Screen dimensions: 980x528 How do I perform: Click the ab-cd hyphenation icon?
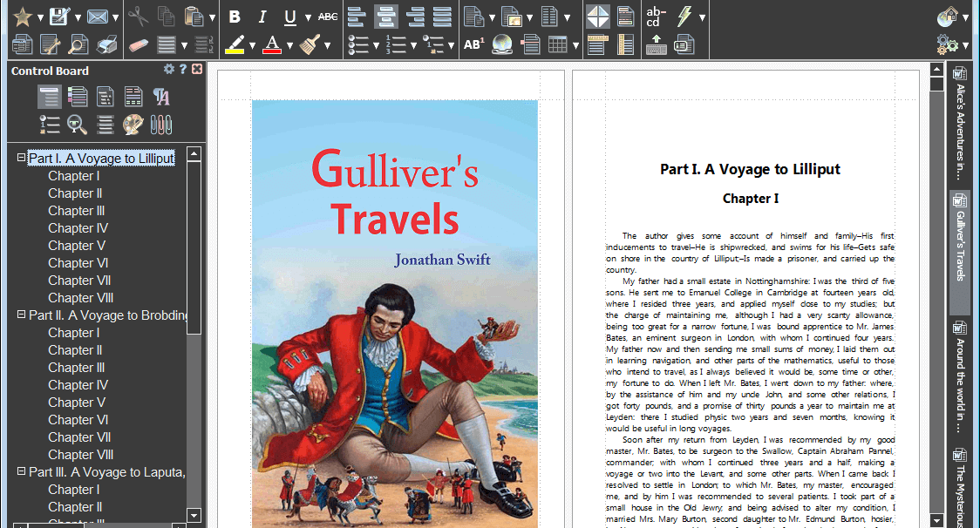click(x=657, y=17)
